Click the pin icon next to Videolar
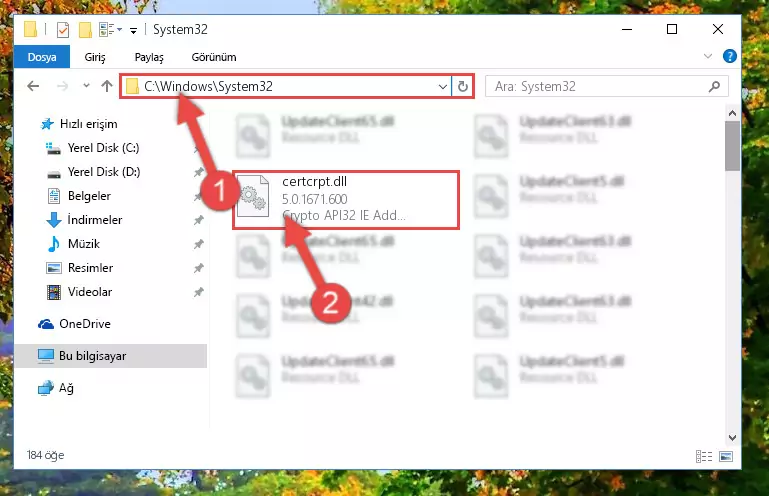This screenshot has height=496, width=769. coord(198,292)
